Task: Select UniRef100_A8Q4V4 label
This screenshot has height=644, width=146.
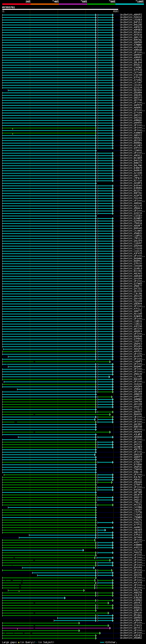Action: pyautogui.click(x=131, y=432)
